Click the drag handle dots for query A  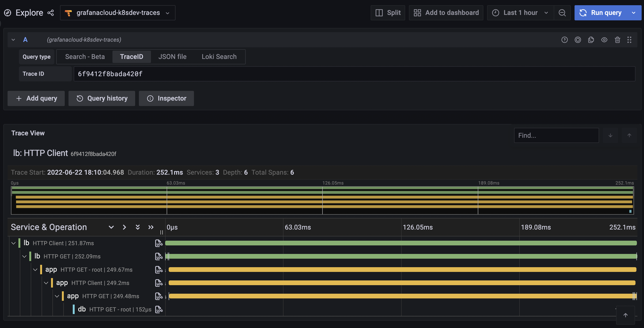(x=629, y=40)
